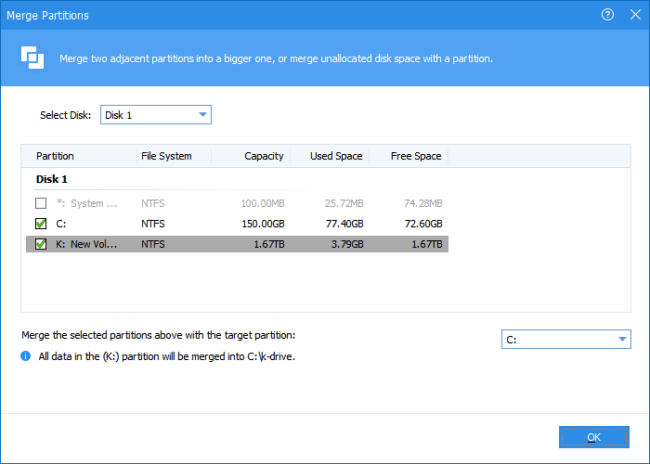
Task: Check the System partition checkbox
Action: (x=41, y=203)
